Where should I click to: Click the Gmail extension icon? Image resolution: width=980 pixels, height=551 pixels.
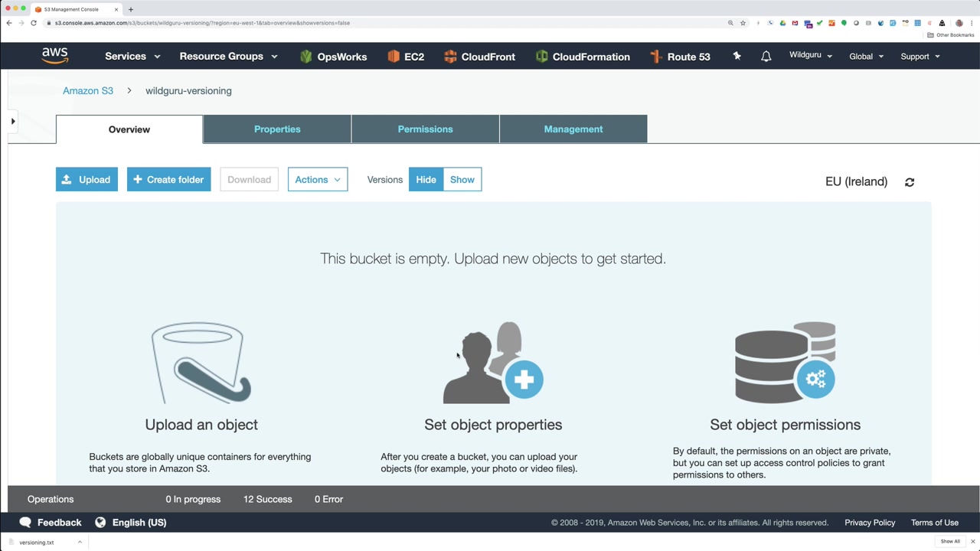coord(795,23)
